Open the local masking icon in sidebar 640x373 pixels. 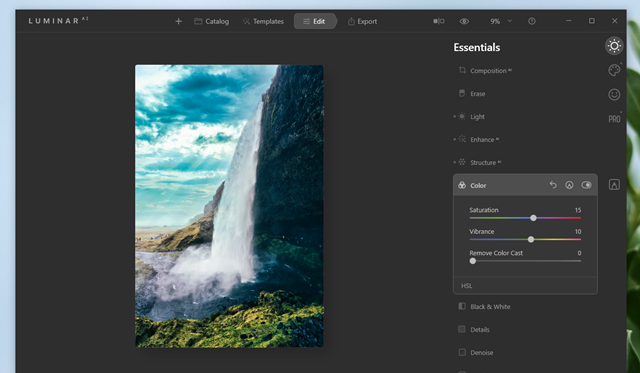[614, 184]
